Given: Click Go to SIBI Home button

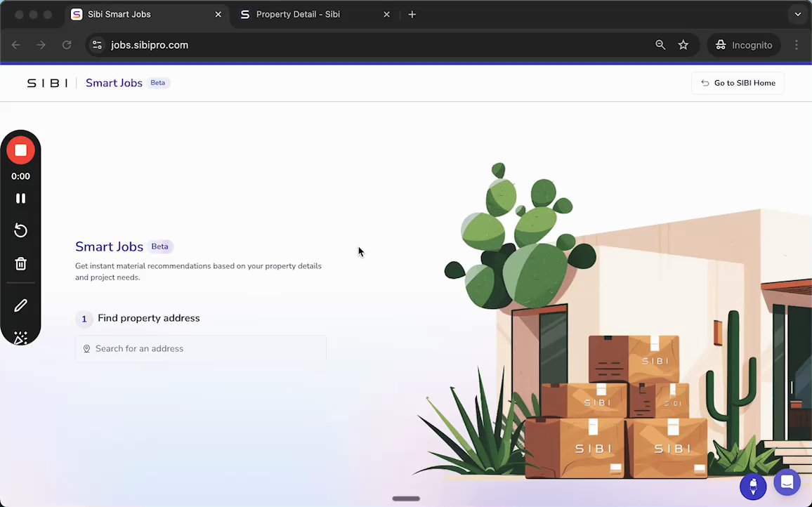Looking at the screenshot, I should coord(738,83).
